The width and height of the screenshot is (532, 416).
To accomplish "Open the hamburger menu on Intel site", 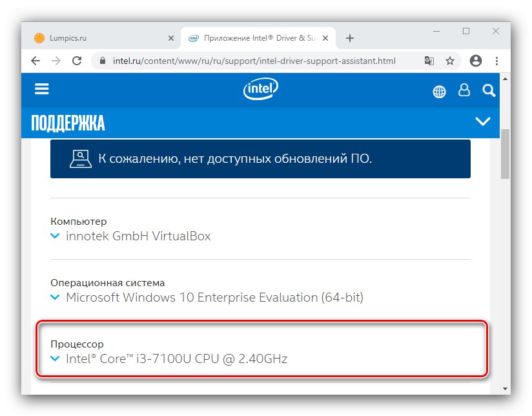I will (x=42, y=89).
